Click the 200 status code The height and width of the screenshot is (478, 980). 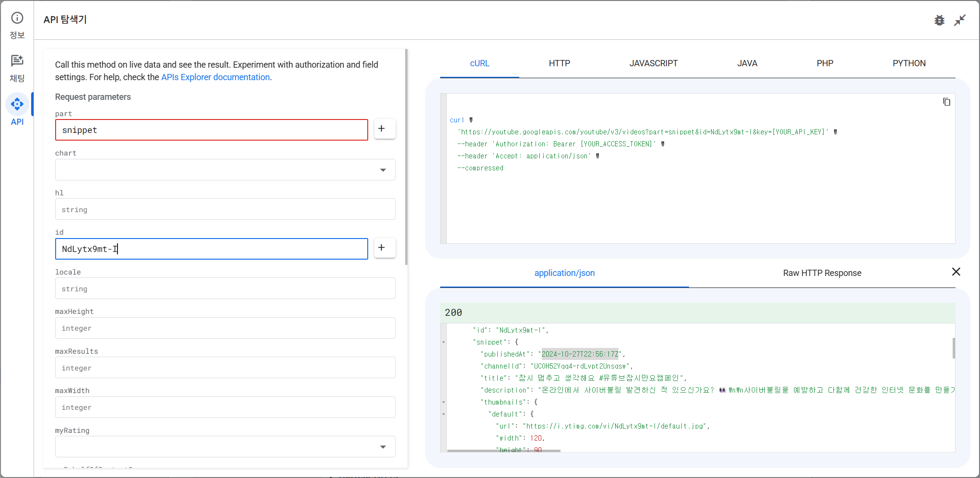click(x=454, y=312)
